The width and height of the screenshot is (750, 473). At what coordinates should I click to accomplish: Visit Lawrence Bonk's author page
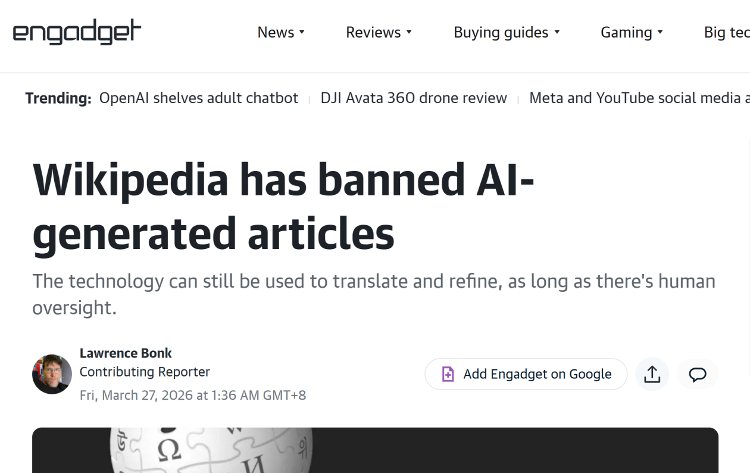tap(125, 353)
